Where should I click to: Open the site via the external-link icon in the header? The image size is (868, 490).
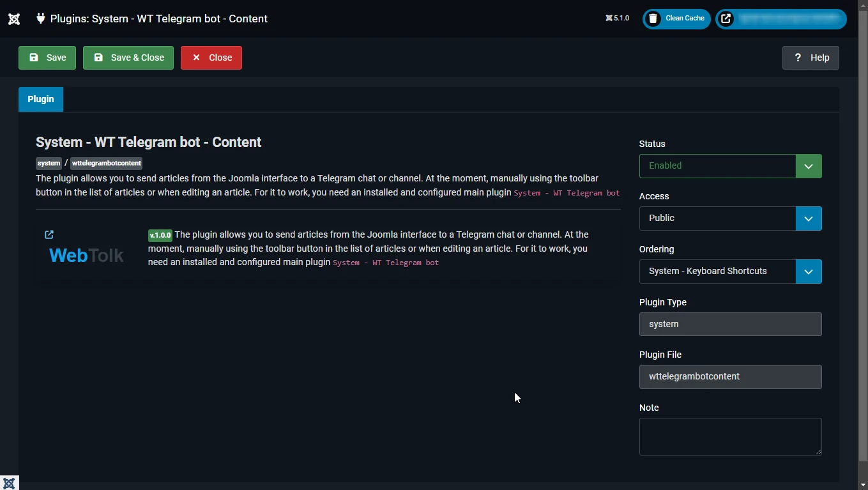click(726, 19)
